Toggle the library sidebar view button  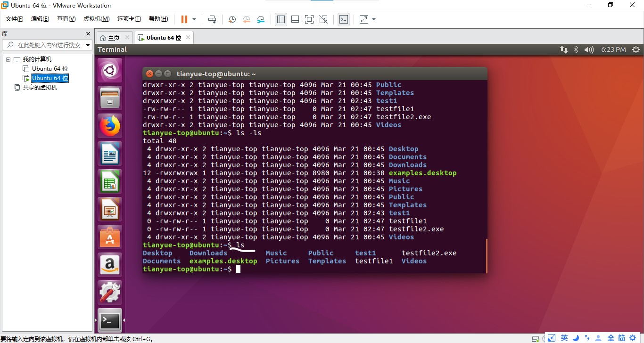click(281, 19)
